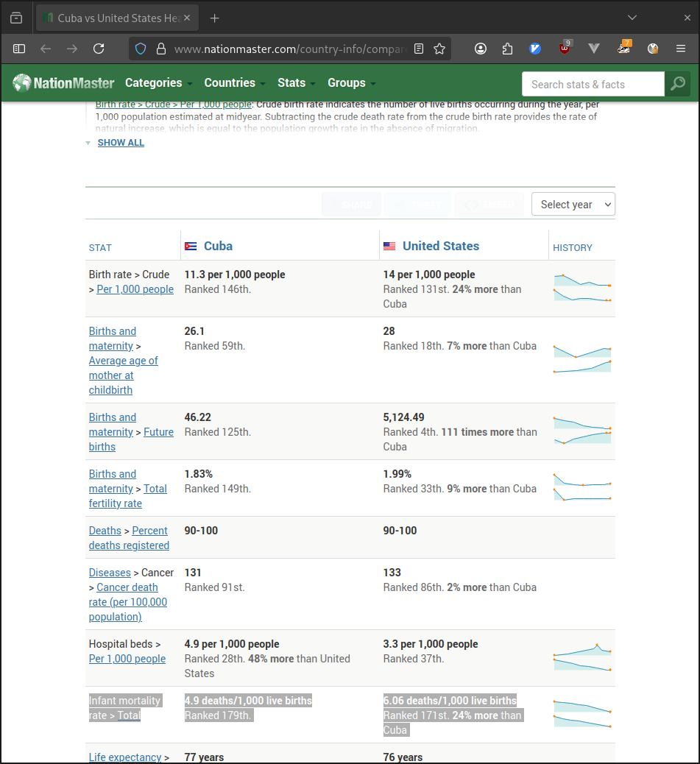Open the Stats navigation menu
700x764 pixels.
pos(296,83)
